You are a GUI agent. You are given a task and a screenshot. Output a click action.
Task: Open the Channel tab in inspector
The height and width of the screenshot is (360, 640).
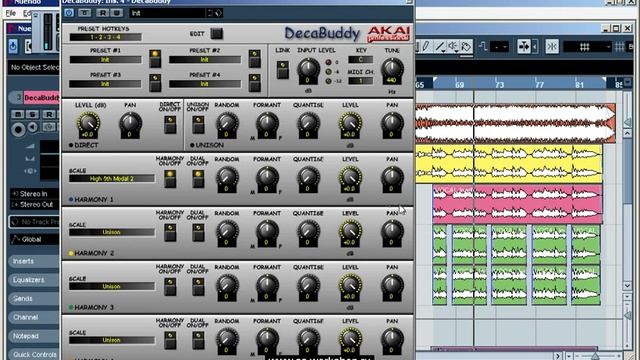(x=33, y=317)
